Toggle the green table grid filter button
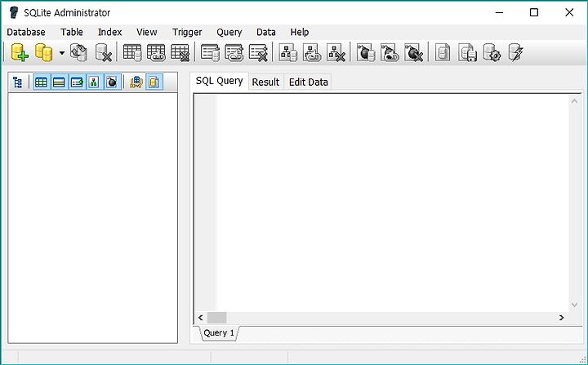The image size is (588, 365). click(x=42, y=82)
